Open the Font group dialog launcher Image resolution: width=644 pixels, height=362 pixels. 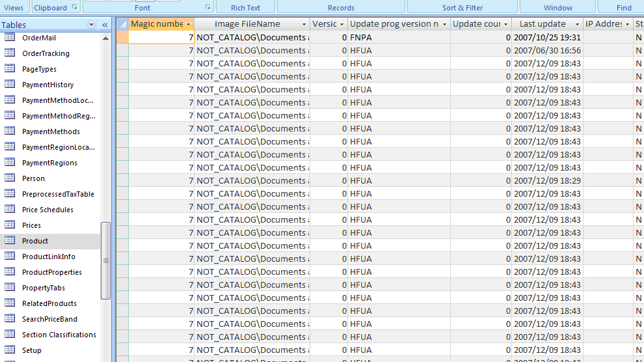click(208, 7)
